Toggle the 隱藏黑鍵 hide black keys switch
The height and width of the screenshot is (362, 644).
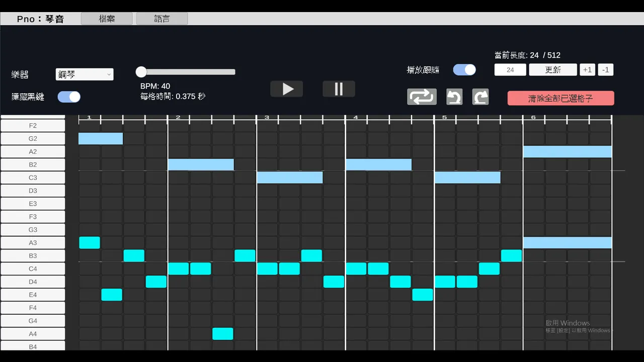(x=69, y=97)
